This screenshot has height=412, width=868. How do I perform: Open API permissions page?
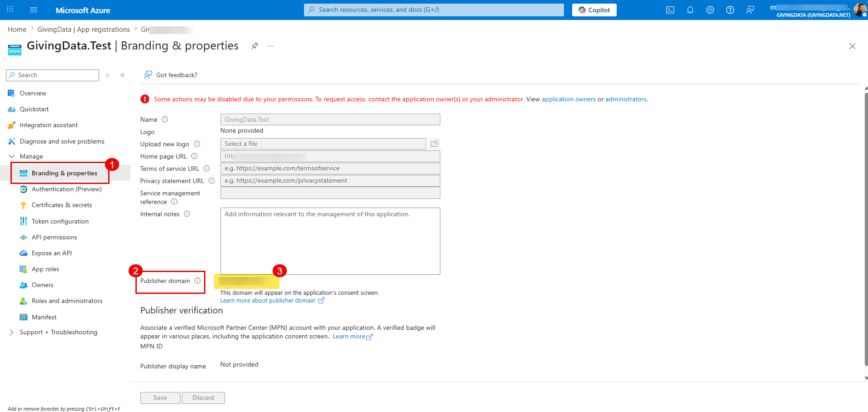54,237
